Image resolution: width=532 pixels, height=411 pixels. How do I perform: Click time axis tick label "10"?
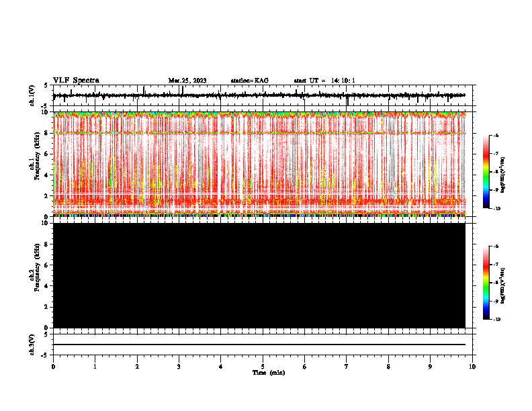pyautogui.click(x=472, y=367)
